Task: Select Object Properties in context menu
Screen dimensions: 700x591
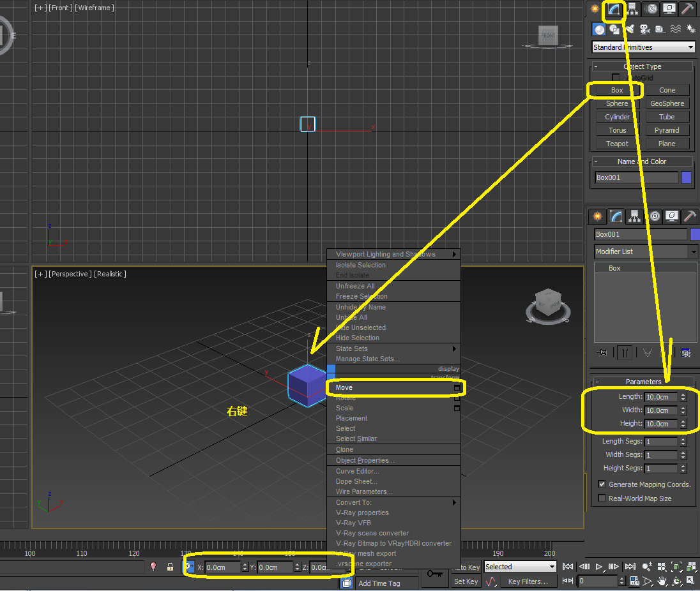Action: [365, 460]
